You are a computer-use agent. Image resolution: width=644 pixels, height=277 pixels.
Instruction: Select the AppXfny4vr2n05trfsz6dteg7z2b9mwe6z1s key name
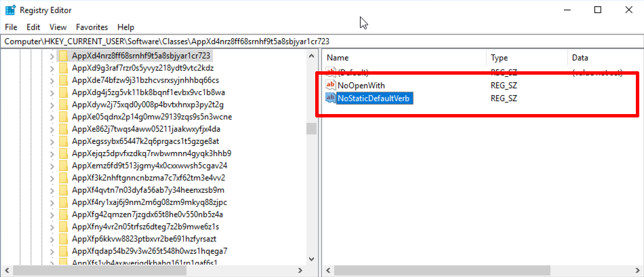145,227
